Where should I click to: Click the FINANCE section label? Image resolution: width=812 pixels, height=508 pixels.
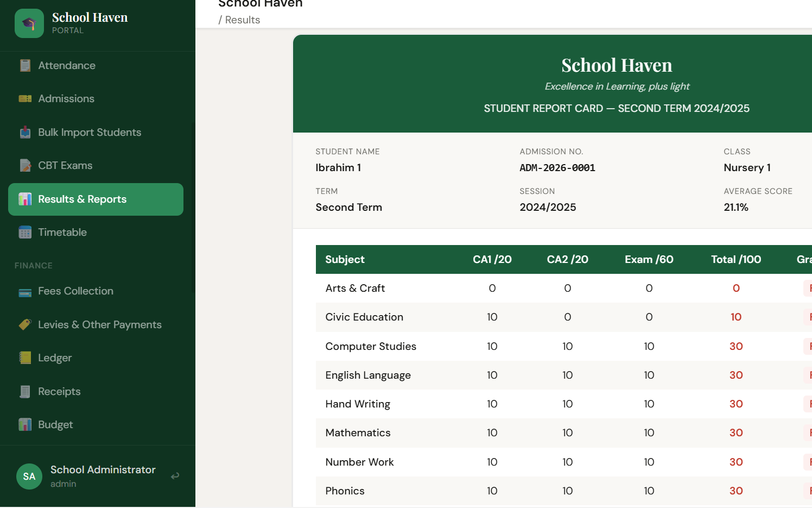(x=33, y=266)
